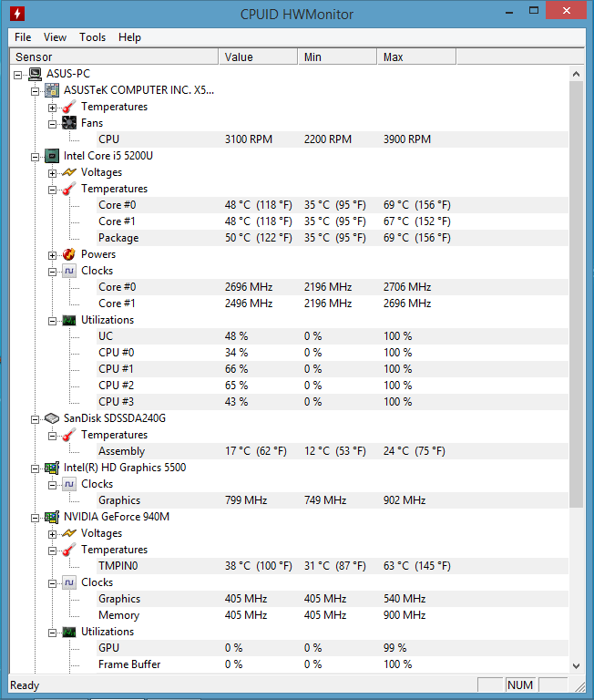This screenshot has width=594, height=700.
Task: Click the Powers flame icon
Action: pos(69,254)
